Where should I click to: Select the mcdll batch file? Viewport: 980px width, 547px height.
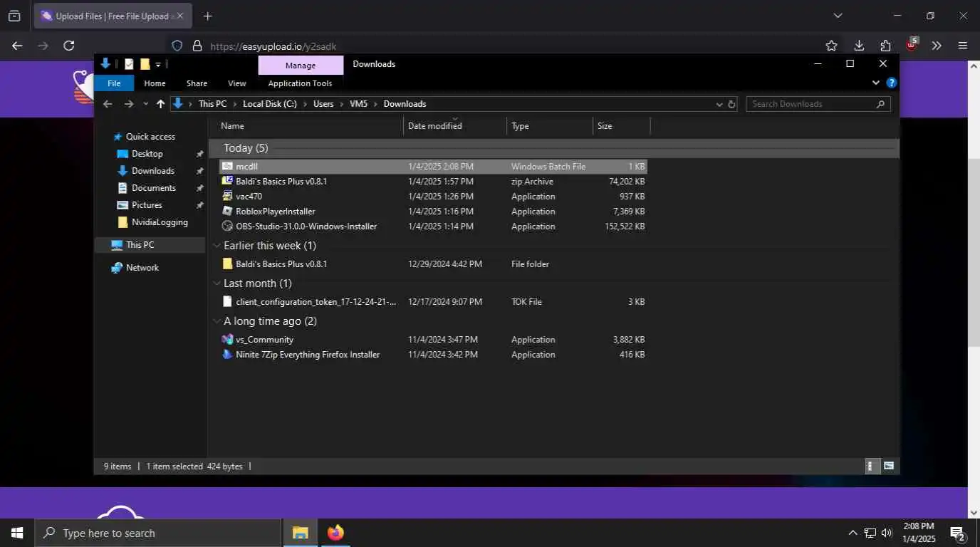click(433, 166)
